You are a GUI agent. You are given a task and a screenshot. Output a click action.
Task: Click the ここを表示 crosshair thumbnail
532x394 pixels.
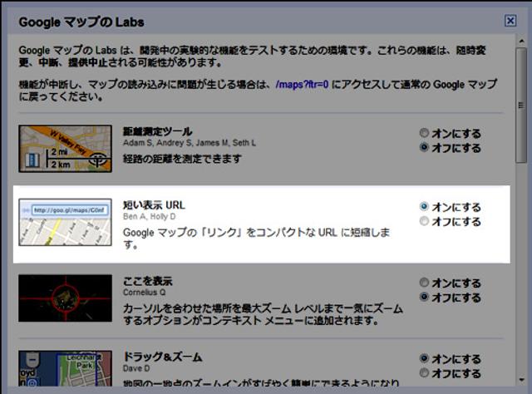(65, 298)
